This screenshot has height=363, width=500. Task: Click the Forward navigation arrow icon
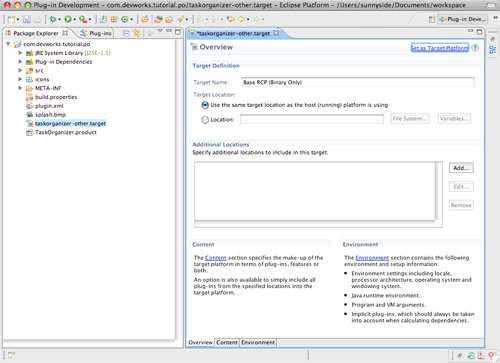pyautogui.click(x=256, y=19)
